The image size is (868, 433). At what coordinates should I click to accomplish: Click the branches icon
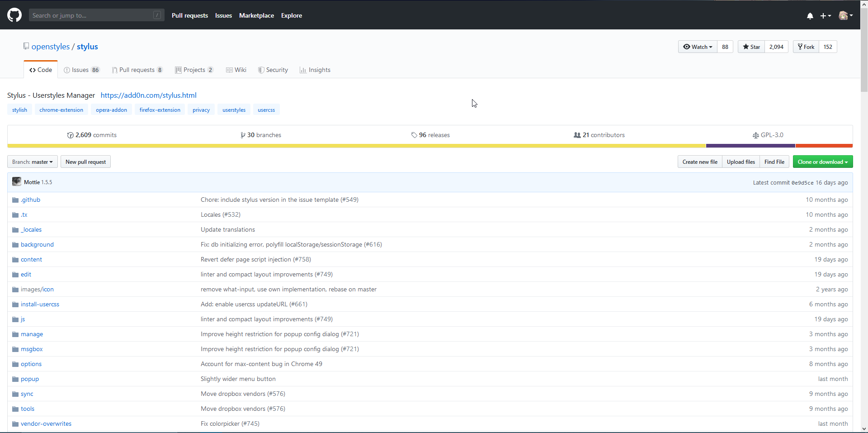click(x=243, y=135)
